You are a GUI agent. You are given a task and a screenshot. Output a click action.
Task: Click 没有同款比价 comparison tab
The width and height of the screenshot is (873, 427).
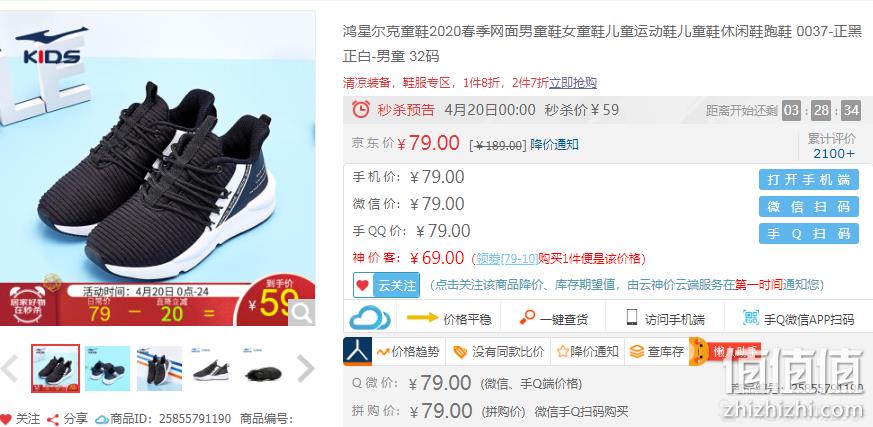[498, 351]
